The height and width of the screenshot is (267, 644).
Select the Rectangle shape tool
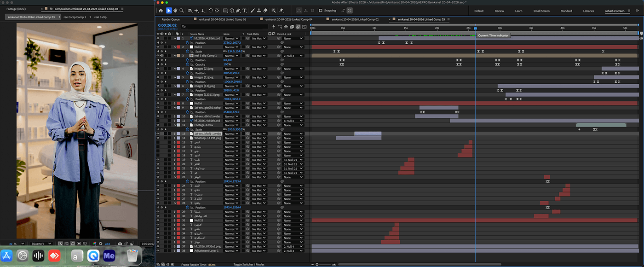[x=225, y=11]
